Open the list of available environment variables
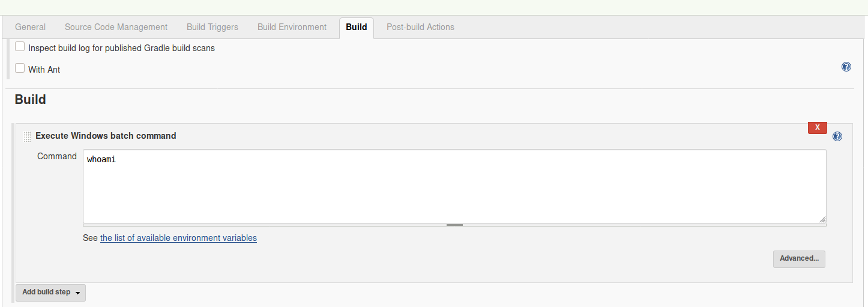 (x=178, y=238)
